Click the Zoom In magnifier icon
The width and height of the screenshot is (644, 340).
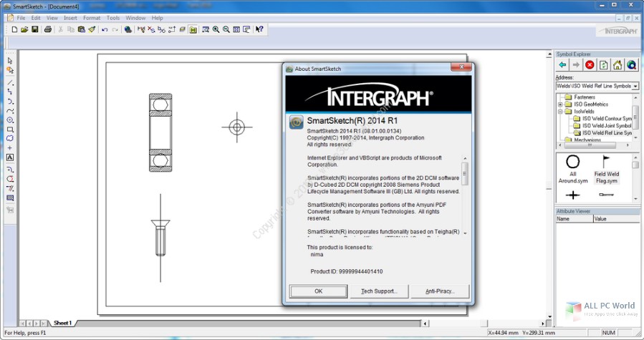pyautogui.click(x=216, y=29)
